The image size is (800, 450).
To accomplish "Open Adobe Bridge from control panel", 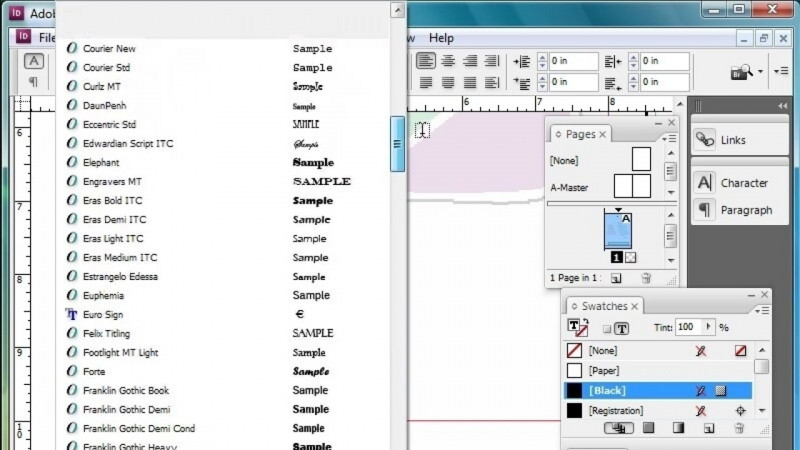I will tap(742, 72).
